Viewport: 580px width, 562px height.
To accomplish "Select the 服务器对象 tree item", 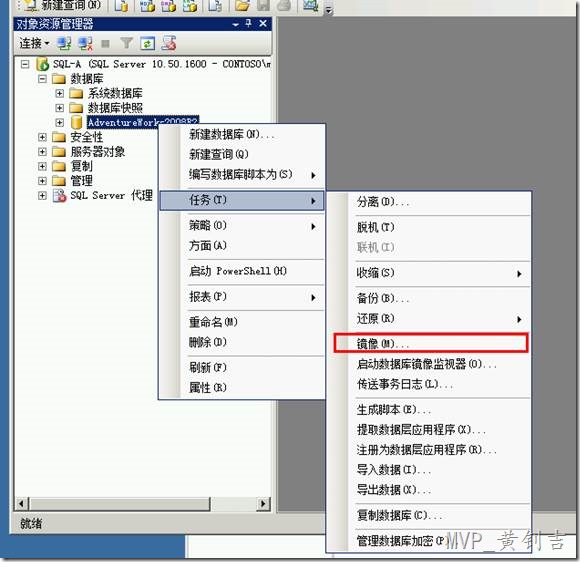I will point(97,151).
